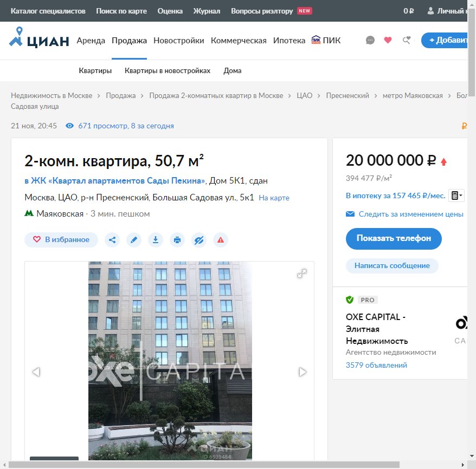Screen dimensions: 476x469
Task: Click 'Написать сообщение' button
Action: point(392,266)
